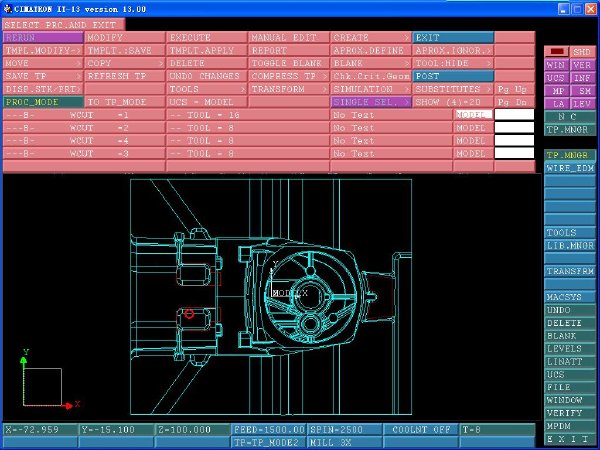The height and width of the screenshot is (450, 600).
Task: Select APROX.DEFINE
Action: (x=370, y=51)
